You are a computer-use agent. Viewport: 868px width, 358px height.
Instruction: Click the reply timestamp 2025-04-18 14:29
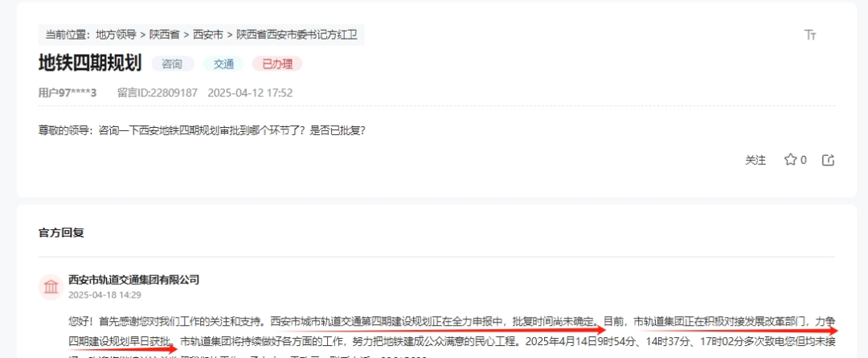pos(104,294)
